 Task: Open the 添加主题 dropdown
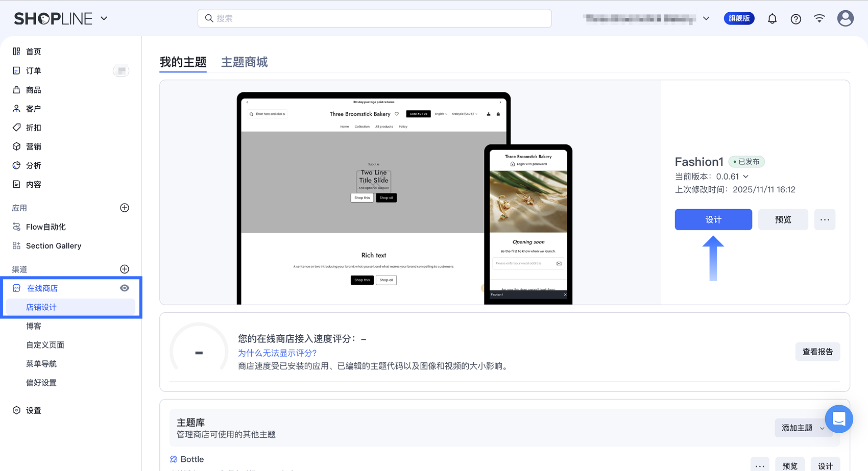point(803,428)
